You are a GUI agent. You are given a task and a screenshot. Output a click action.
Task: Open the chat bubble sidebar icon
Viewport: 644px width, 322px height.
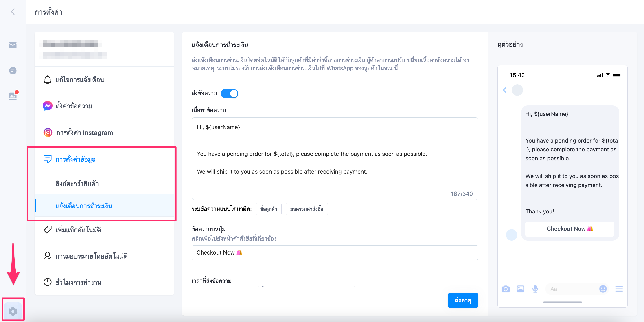click(x=13, y=71)
